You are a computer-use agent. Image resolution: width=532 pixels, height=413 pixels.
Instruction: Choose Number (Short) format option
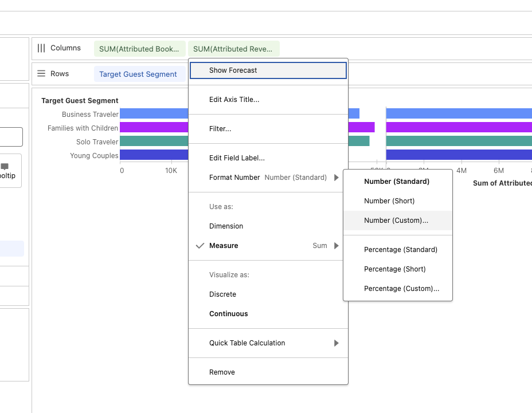pos(389,201)
